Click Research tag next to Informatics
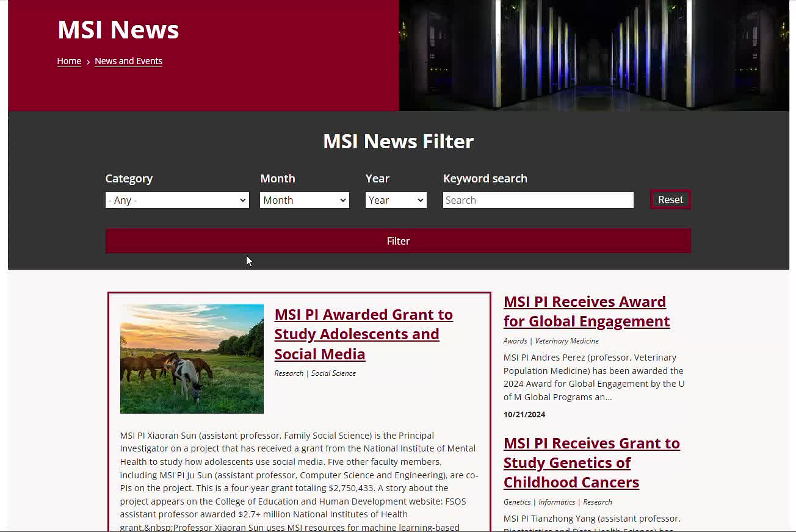The height and width of the screenshot is (532, 796). coord(598,502)
